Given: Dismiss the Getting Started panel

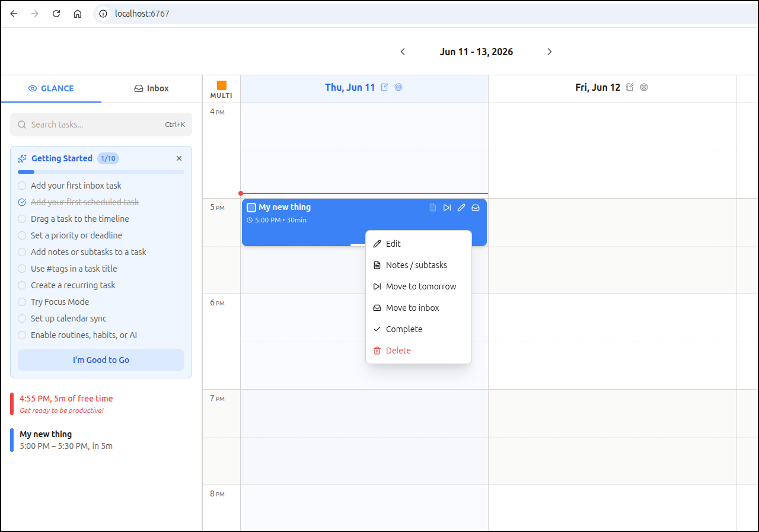Looking at the screenshot, I should [x=179, y=158].
